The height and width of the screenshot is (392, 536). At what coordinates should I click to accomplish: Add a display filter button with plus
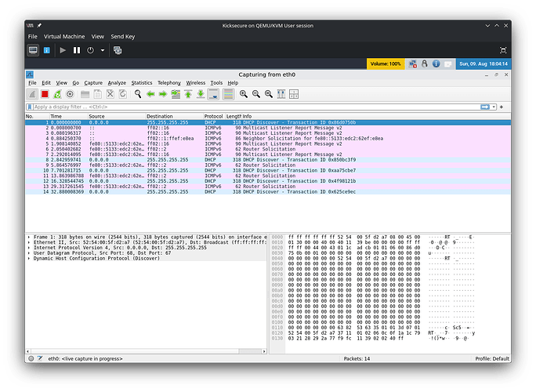coord(502,107)
